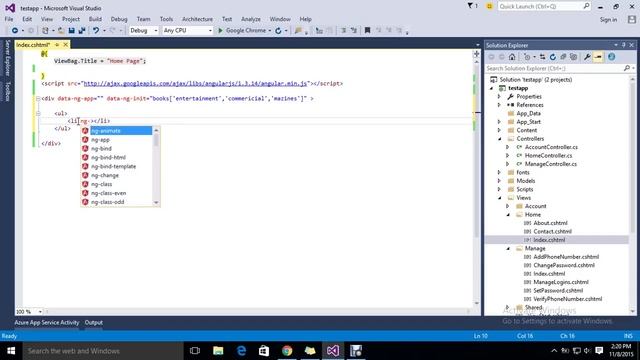Click the Sign in link
The image size is (640, 360).
(x=608, y=20)
